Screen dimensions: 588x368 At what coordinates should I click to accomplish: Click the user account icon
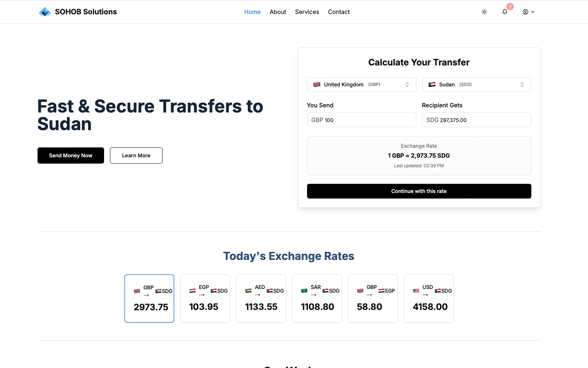pos(525,11)
